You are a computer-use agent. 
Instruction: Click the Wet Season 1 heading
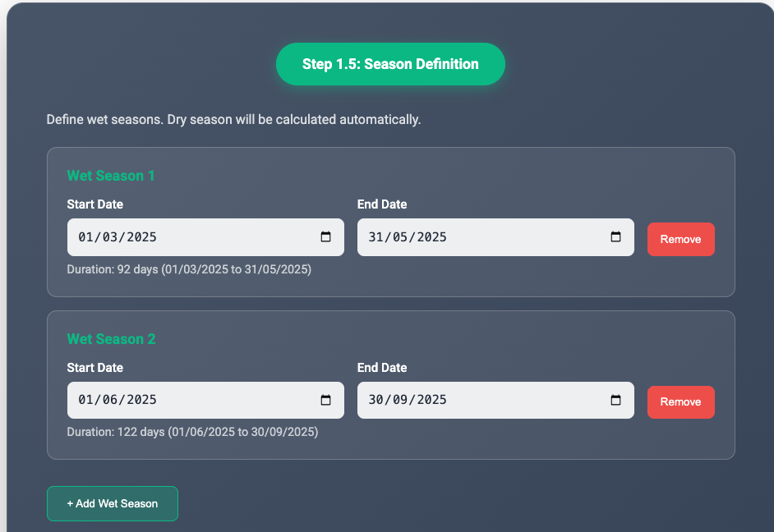(111, 176)
